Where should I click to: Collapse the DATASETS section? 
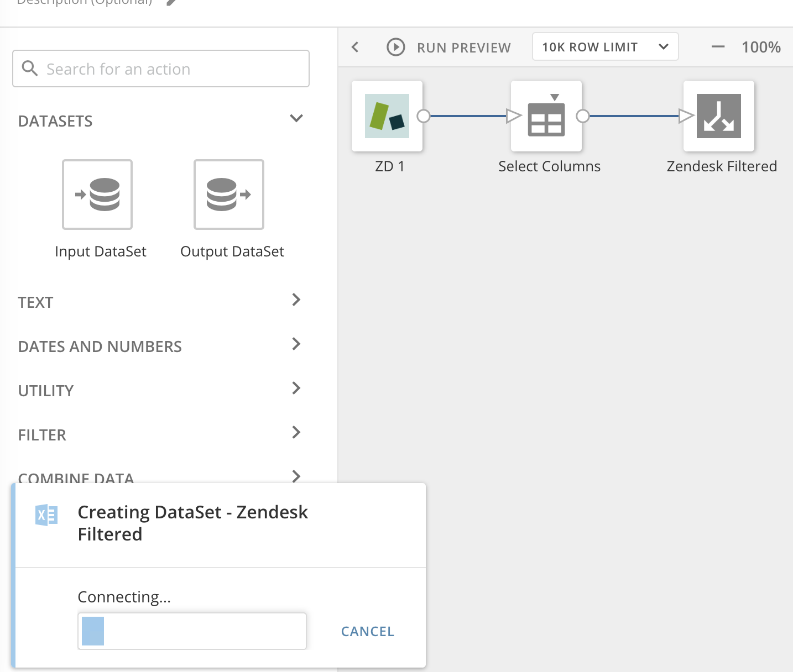(x=296, y=118)
